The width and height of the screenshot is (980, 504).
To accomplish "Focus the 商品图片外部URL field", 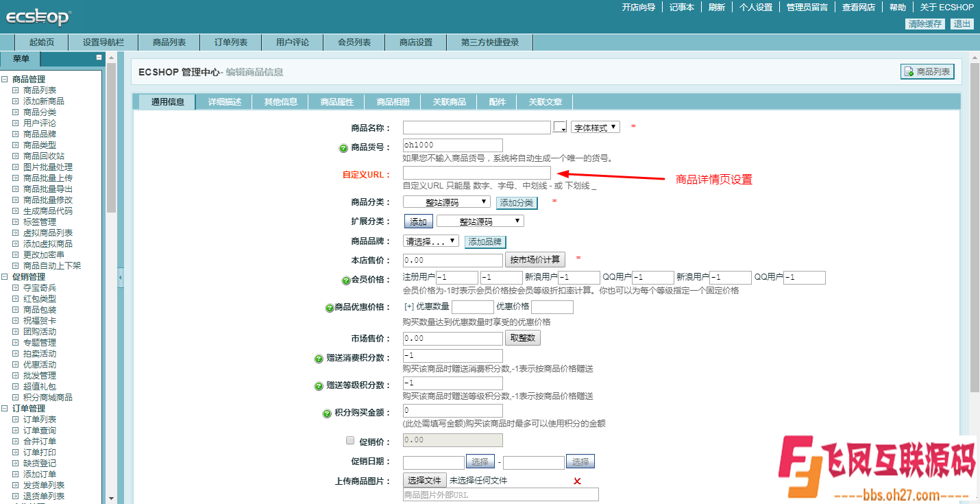I will pyautogui.click(x=501, y=495).
